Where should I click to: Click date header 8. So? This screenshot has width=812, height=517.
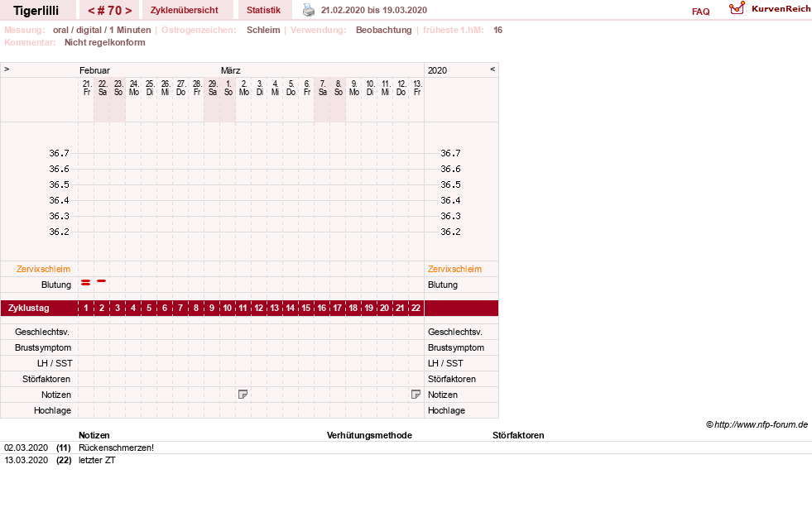339,88
